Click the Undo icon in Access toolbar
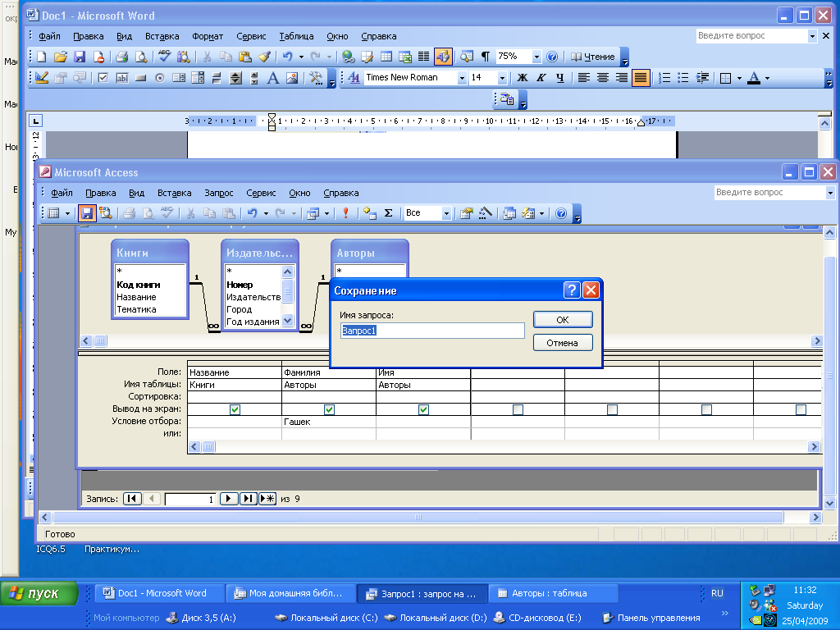Image resolution: width=840 pixels, height=630 pixels. click(253, 213)
